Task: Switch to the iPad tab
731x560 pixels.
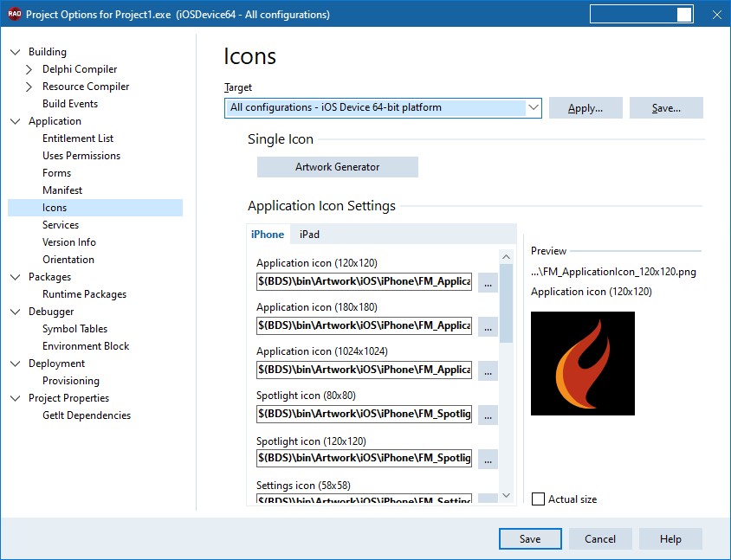Action: [x=309, y=235]
